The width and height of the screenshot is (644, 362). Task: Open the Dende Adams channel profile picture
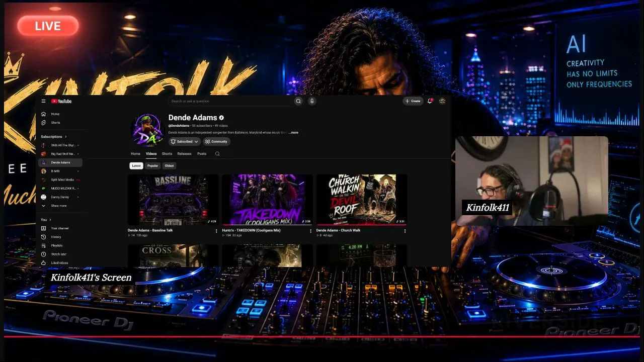[147, 129]
